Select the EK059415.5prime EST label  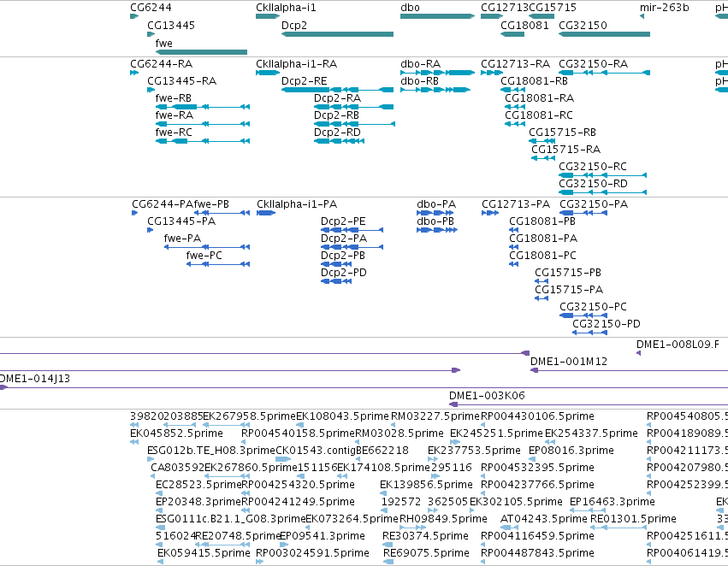(204, 553)
